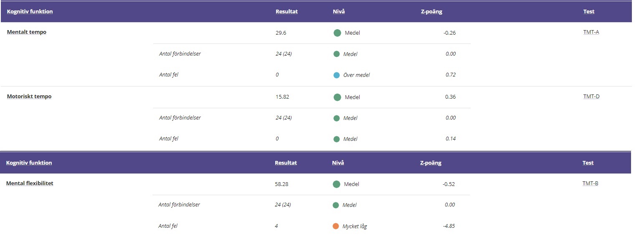Click Test column header in bottom table
The height and width of the screenshot is (242, 644).
click(588, 163)
